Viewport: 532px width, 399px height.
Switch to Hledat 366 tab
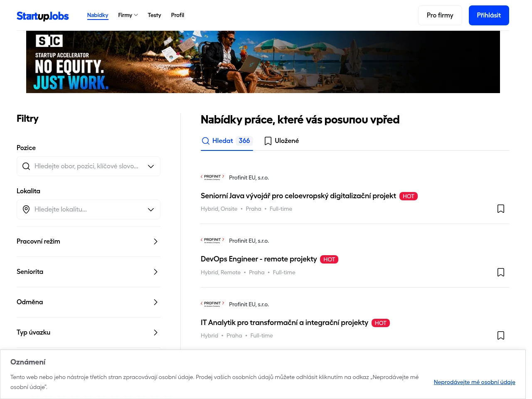click(227, 141)
